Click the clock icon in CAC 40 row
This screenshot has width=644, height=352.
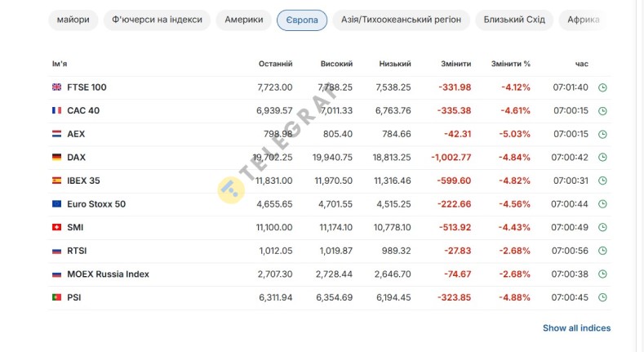602,111
